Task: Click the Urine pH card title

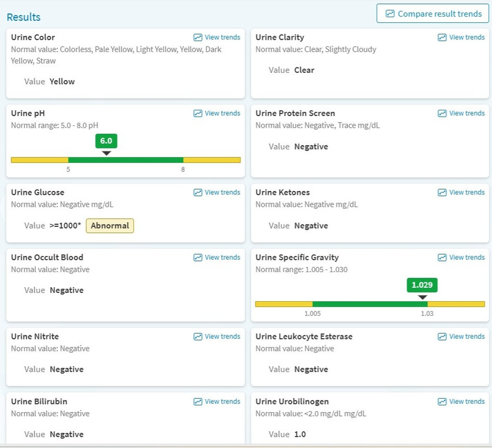Action: coord(28,113)
